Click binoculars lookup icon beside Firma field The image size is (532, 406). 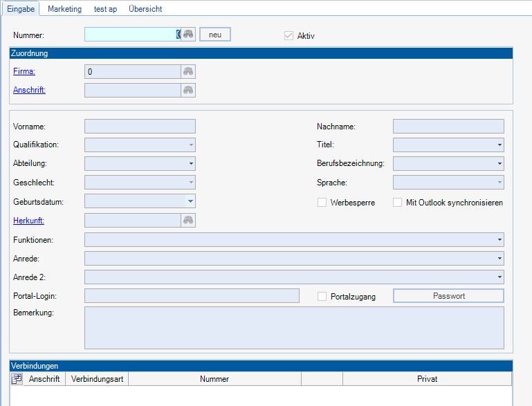(x=188, y=71)
